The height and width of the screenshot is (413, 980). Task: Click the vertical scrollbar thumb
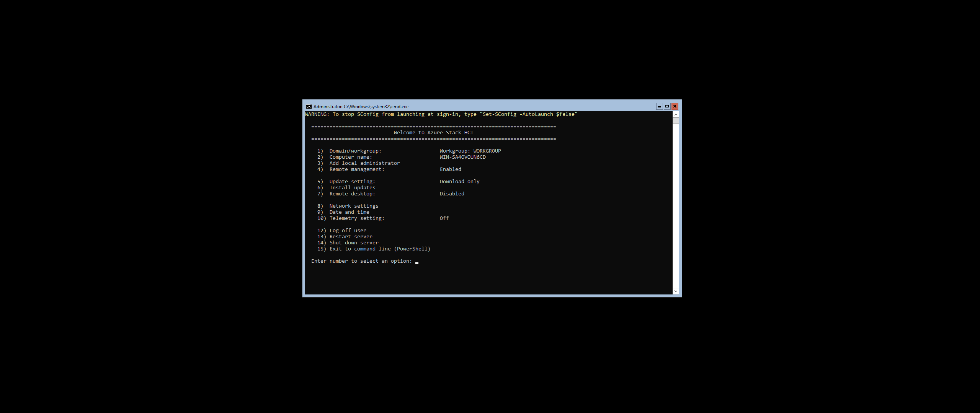click(x=676, y=121)
